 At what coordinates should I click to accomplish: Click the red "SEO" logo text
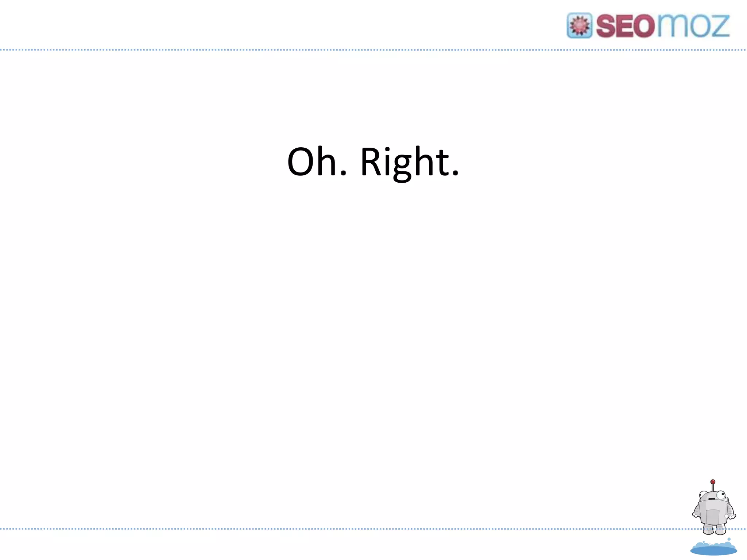[626, 26]
